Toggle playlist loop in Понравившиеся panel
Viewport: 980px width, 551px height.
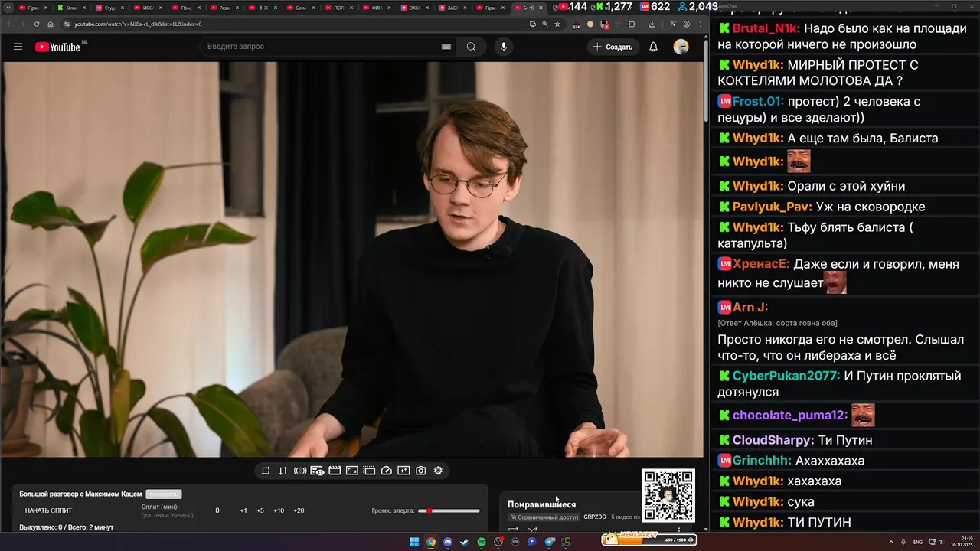[514, 530]
